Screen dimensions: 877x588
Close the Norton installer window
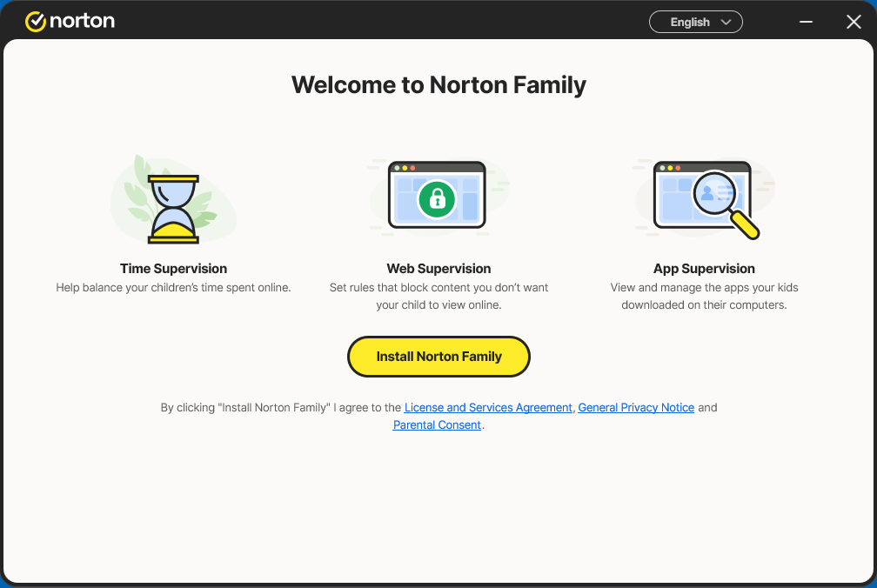[854, 22]
